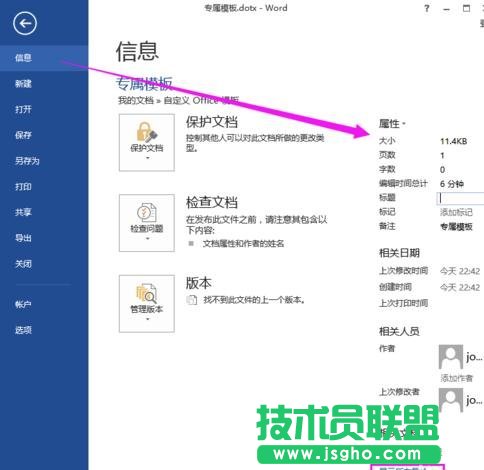Click the 相关人员 heading
Screen dimensions: 484x470
399,331
